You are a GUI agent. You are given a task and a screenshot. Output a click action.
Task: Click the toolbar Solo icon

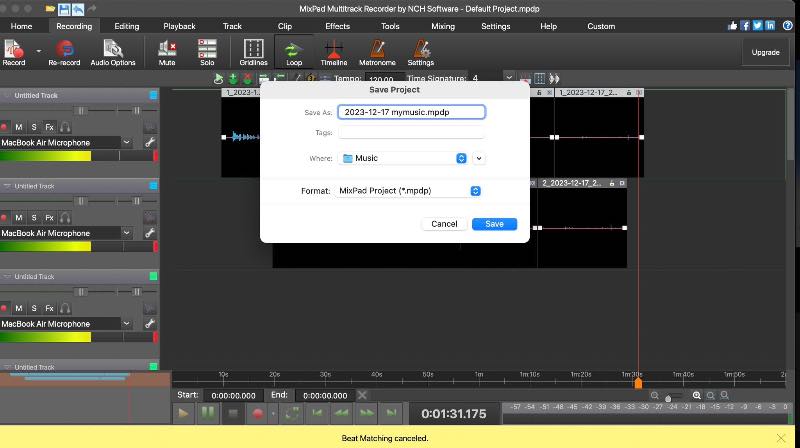[207, 51]
